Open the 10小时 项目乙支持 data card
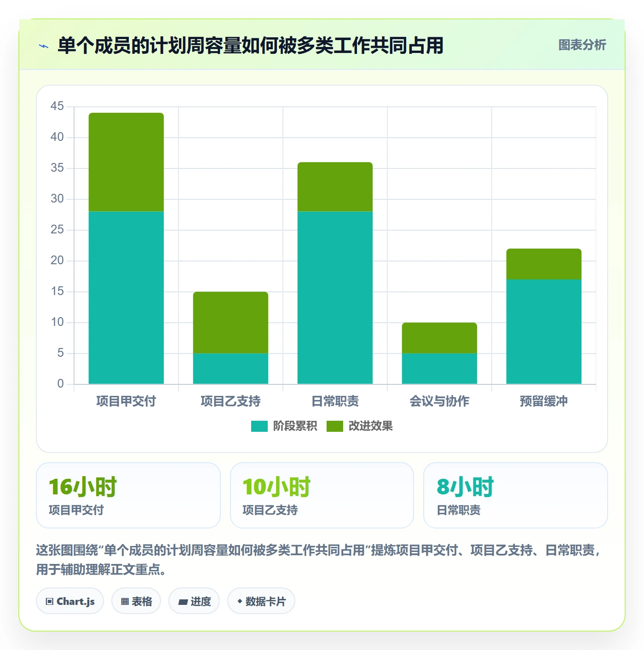 click(322, 495)
